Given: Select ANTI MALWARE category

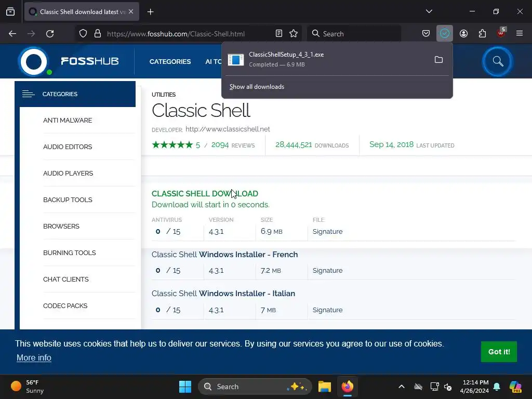Looking at the screenshot, I should tap(68, 121).
